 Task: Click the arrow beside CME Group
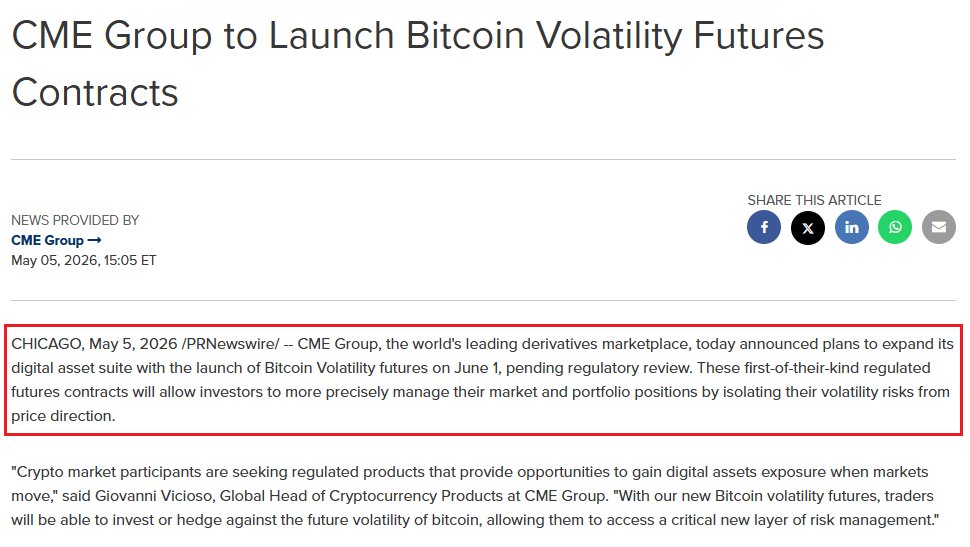(95, 240)
